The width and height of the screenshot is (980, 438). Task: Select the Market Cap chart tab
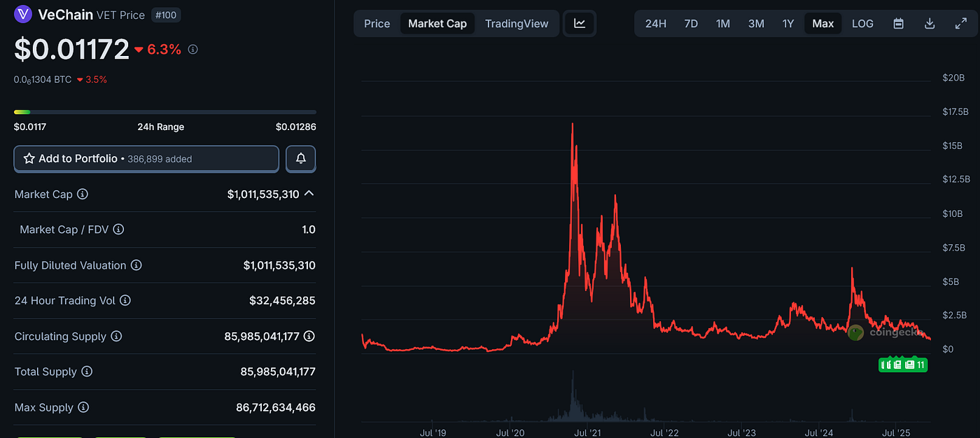pyautogui.click(x=437, y=23)
